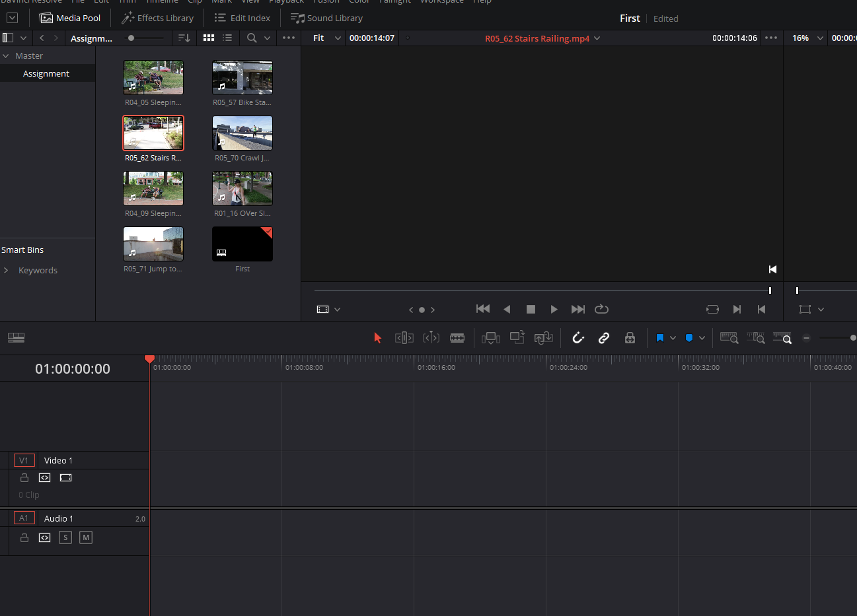Open the Media Pool panel
The image size is (857, 616).
pyautogui.click(x=70, y=18)
